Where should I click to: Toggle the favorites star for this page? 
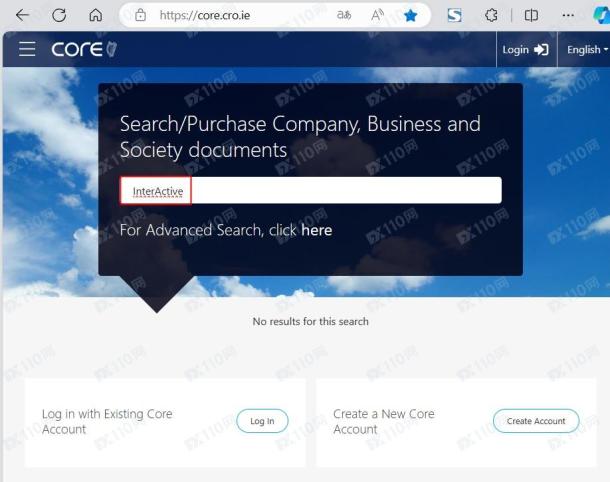click(x=410, y=16)
